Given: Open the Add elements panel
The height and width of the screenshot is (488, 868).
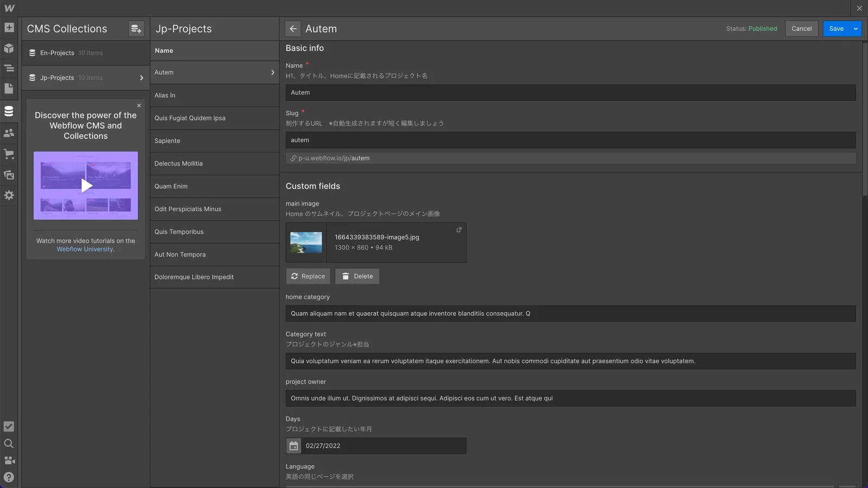Looking at the screenshot, I should pos(9,28).
